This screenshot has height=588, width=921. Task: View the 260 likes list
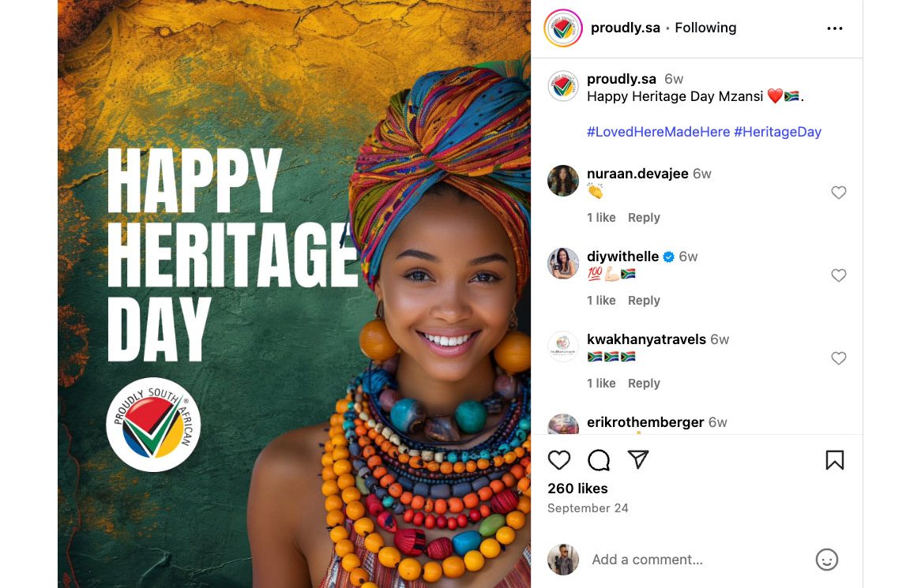click(577, 489)
